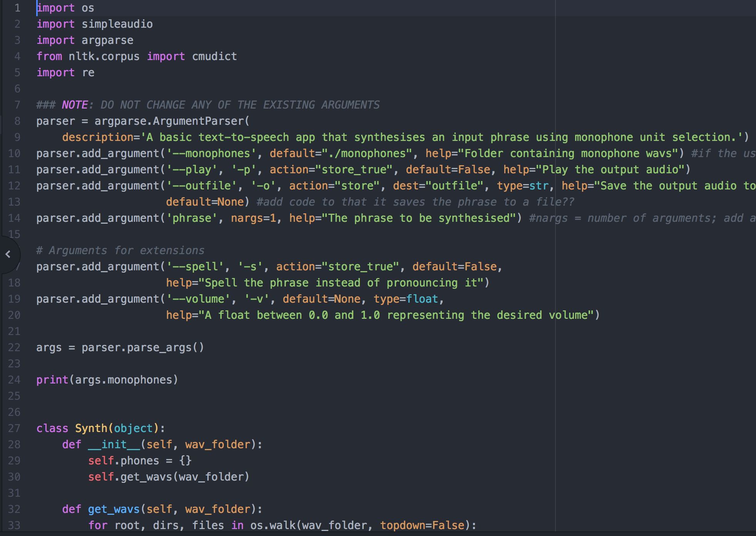Click 'self.phones = {}' on line 29
The height and width of the screenshot is (536, 756).
(x=140, y=461)
